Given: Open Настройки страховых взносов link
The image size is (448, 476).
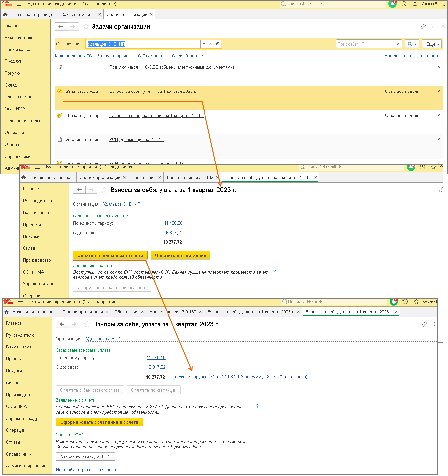Looking at the screenshot, I should tap(86, 470).
